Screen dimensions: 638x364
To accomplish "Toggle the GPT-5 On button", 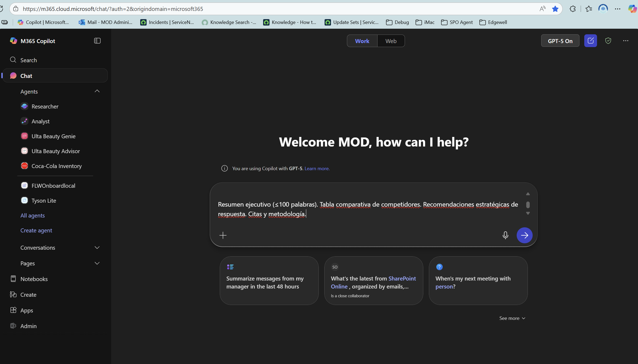I will pos(560,41).
